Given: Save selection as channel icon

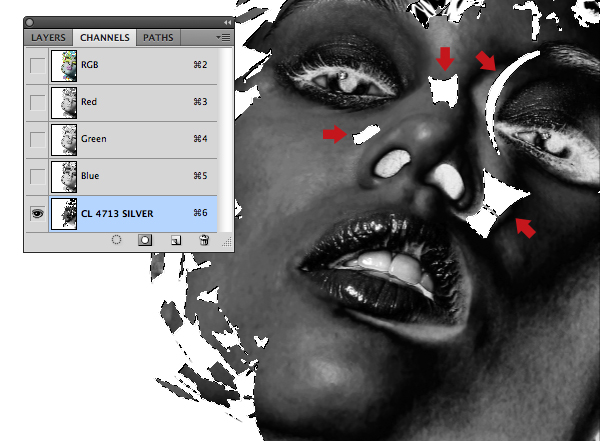Looking at the screenshot, I should click(145, 240).
